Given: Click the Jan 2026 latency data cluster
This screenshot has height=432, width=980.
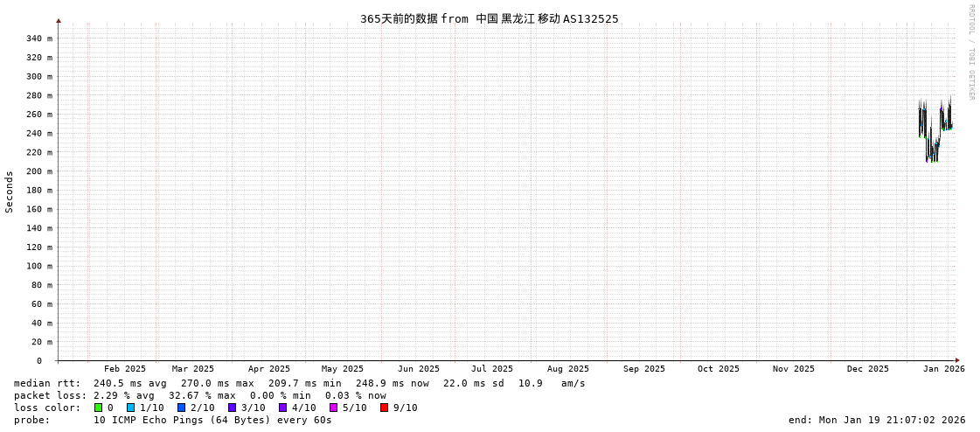Looking at the screenshot, I should 934,129.
